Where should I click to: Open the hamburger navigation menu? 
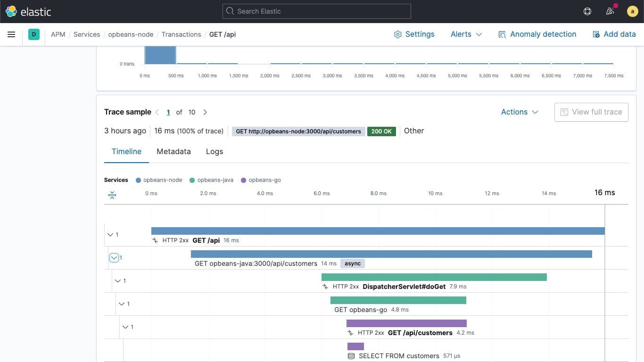click(11, 34)
